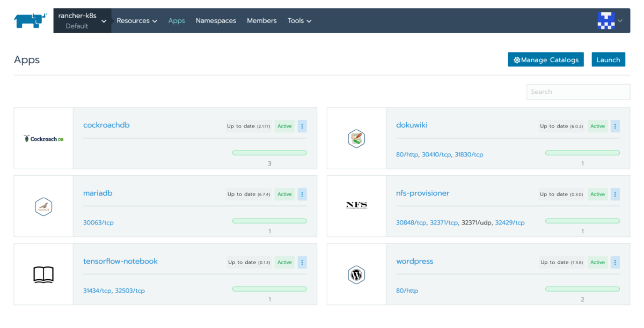Click the wordpress Active status badge
The image size is (644, 328).
click(597, 263)
